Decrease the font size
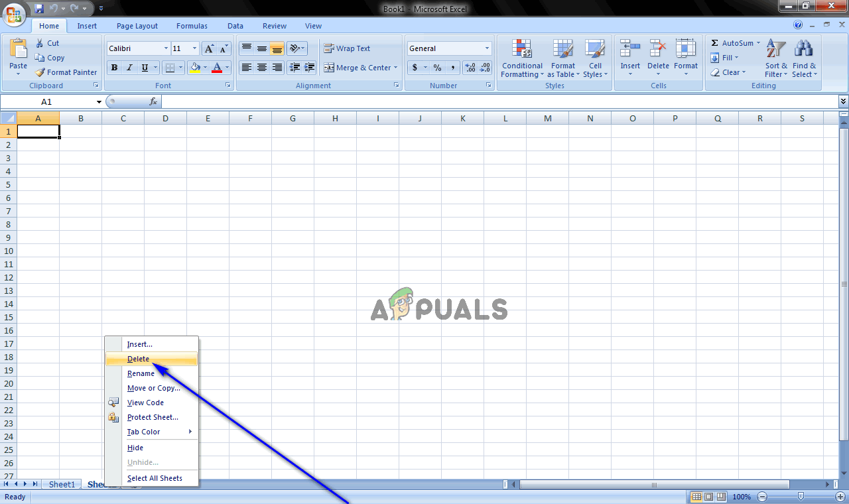The image size is (849, 504). pos(224,48)
